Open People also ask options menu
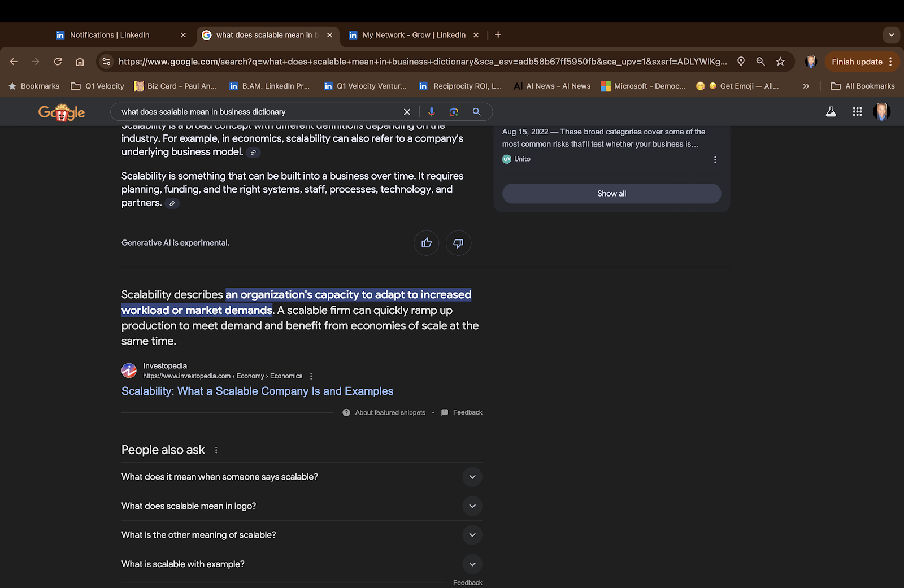Screen dimensions: 904x588 pos(216,450)
